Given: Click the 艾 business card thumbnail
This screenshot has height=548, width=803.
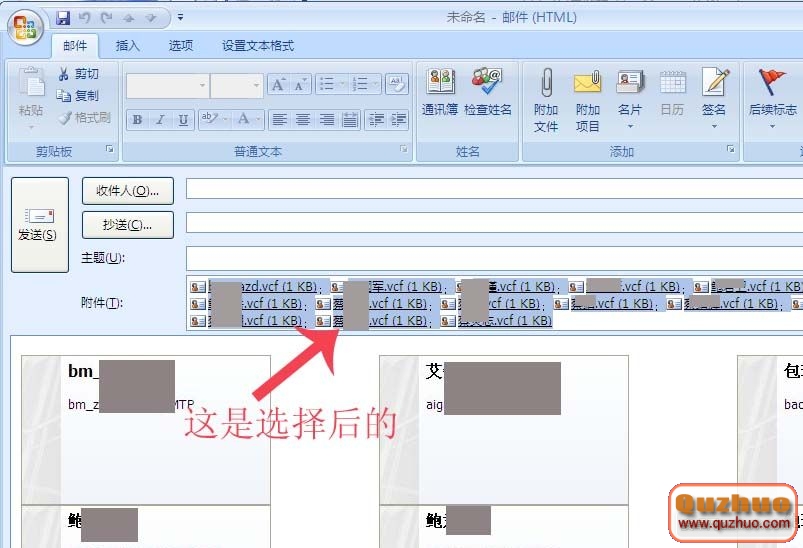Looking at the screenshot, I should click(x=504, y=430).
